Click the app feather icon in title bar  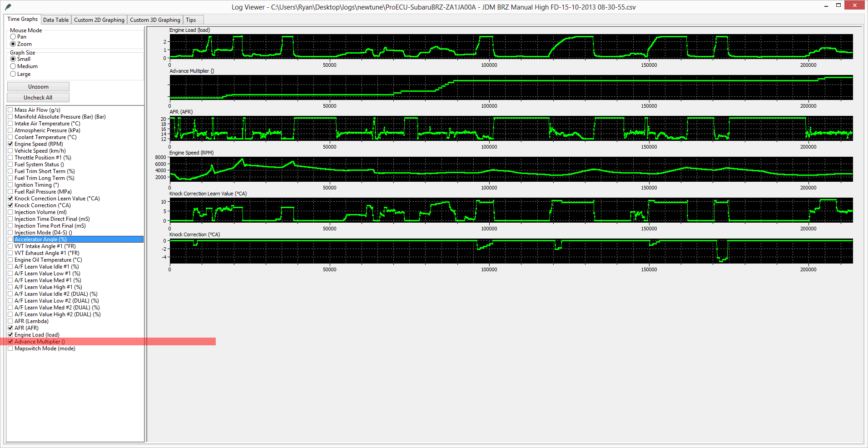coord(8,7)
